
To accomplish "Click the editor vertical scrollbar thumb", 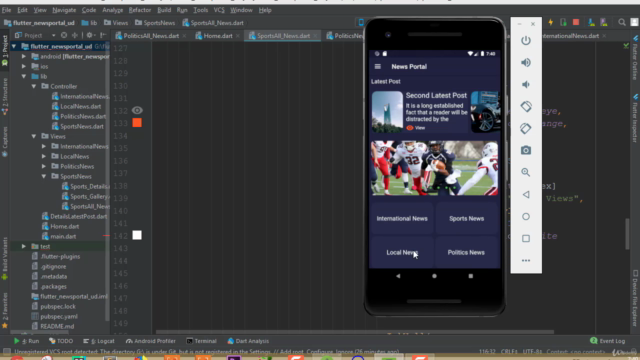I will click(627, 233).
